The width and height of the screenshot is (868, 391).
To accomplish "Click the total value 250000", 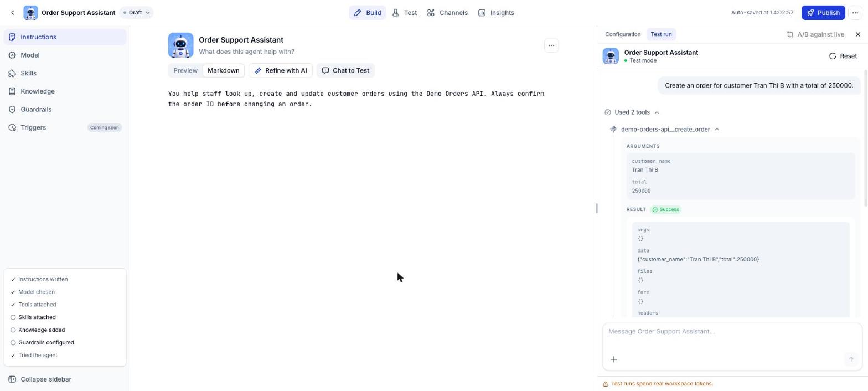I will tap(641, 191).
